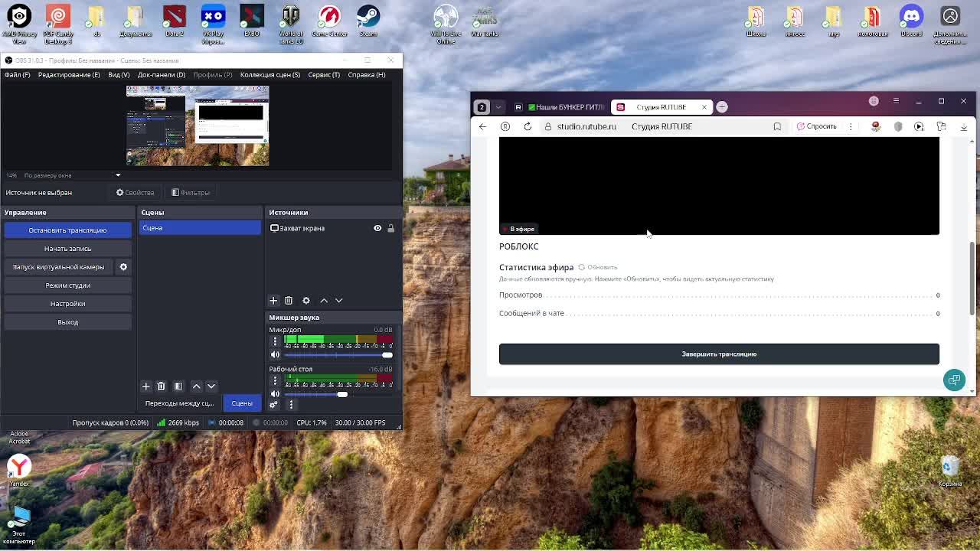
Task: Open the Корзина recycle bin
Action: pos(950,471)
